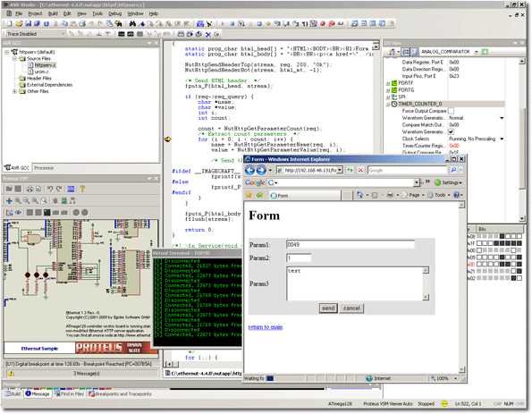The image size is (532, 414).
Task: Click the zoom in magnifier in Proteus VSM
Action: coord(18,200)
